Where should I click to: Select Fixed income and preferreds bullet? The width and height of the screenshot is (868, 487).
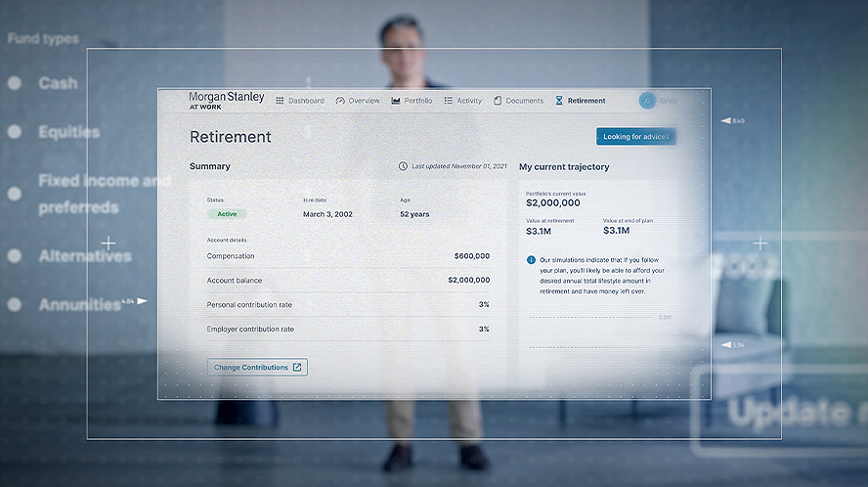[x=15, y=194]
